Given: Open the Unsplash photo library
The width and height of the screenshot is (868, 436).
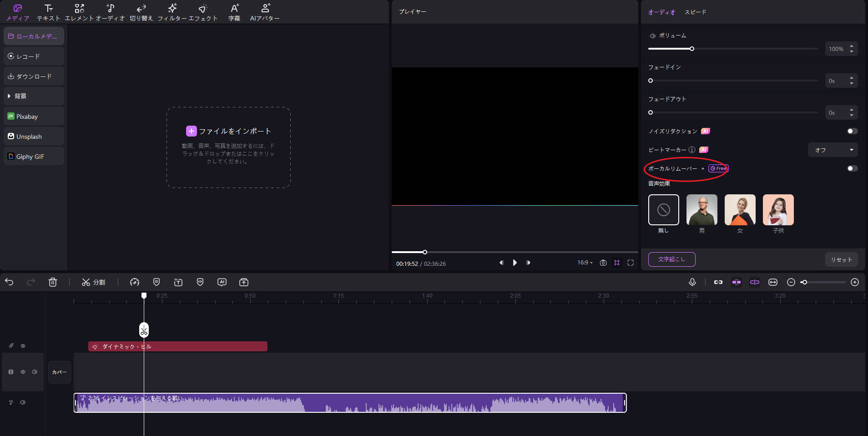Looking at the screenshot, I should [34, 136].
